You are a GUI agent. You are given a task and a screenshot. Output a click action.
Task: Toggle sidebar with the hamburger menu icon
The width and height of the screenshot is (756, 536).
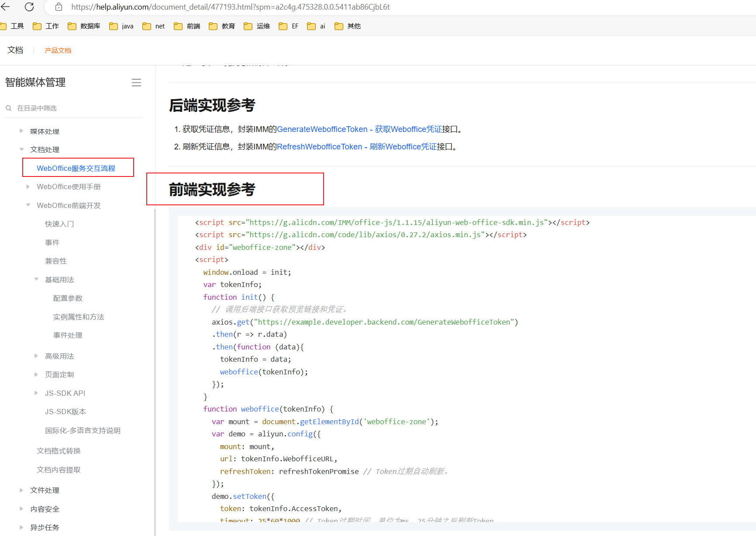(x=136, y=83)
